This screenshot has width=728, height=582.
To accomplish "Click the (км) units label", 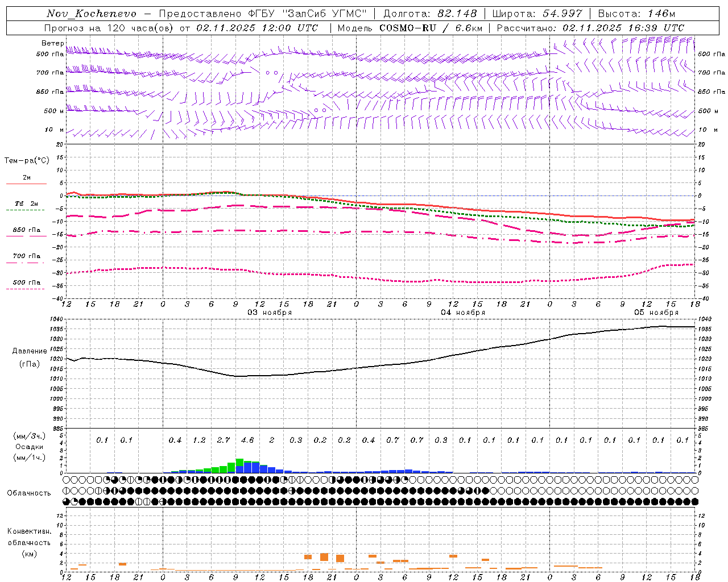I will (29, 554).
